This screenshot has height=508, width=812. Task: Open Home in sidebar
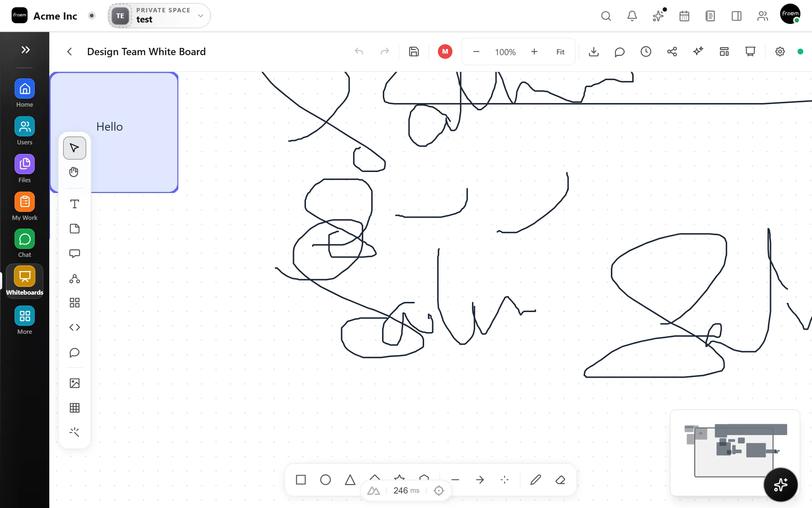pyautogui.click(x=25, y=93)
